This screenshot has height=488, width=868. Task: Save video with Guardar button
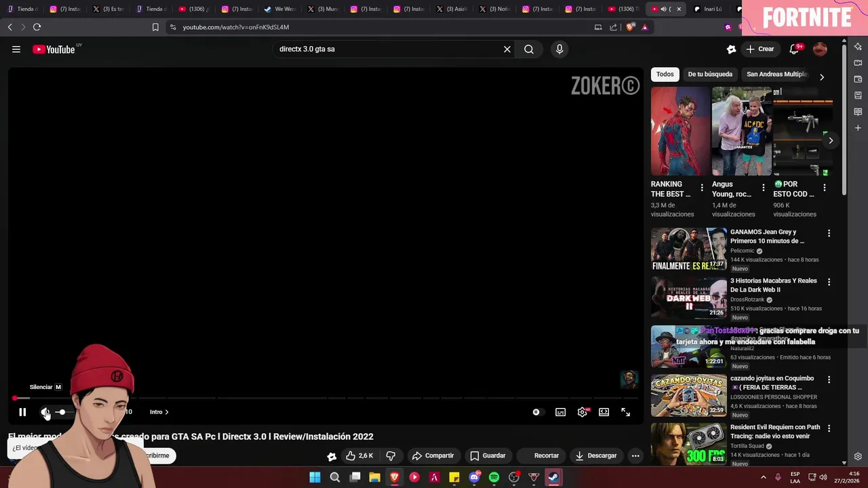[x=488, y=455]
